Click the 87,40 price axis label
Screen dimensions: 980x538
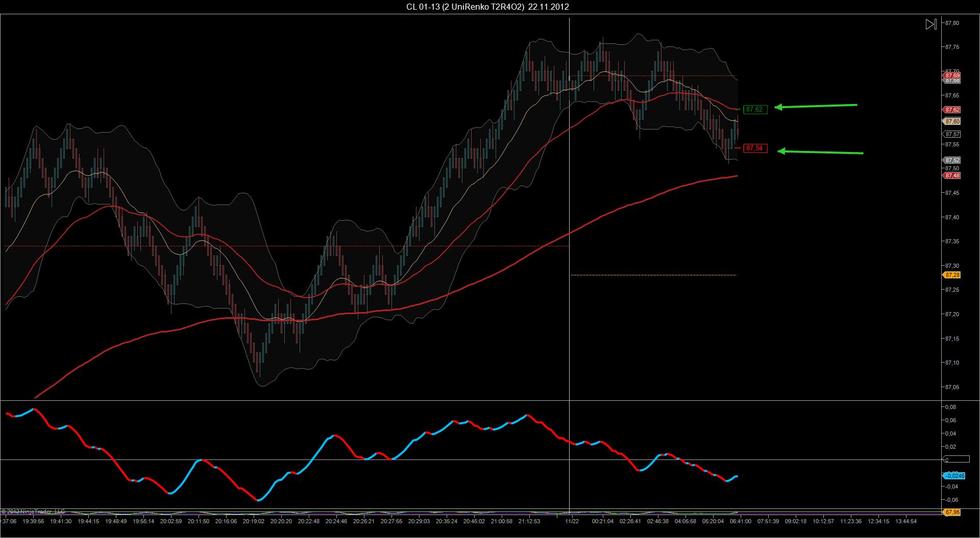pyautogui.click(x=952, y=217)
